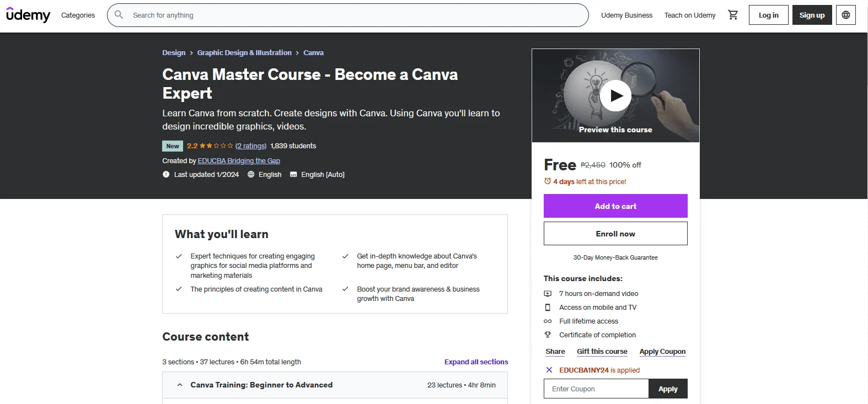
Task: Click the 1,839 students text
Action: point(293,146)
